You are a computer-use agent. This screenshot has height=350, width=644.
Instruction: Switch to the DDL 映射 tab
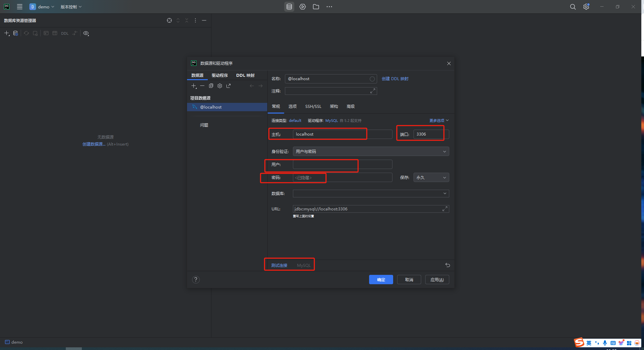click(x=245, y=75)
